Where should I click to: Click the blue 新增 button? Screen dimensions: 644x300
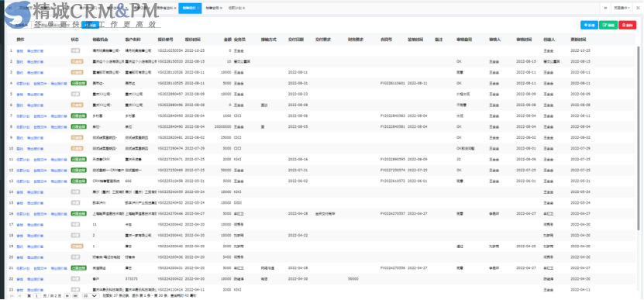point(589,25)
